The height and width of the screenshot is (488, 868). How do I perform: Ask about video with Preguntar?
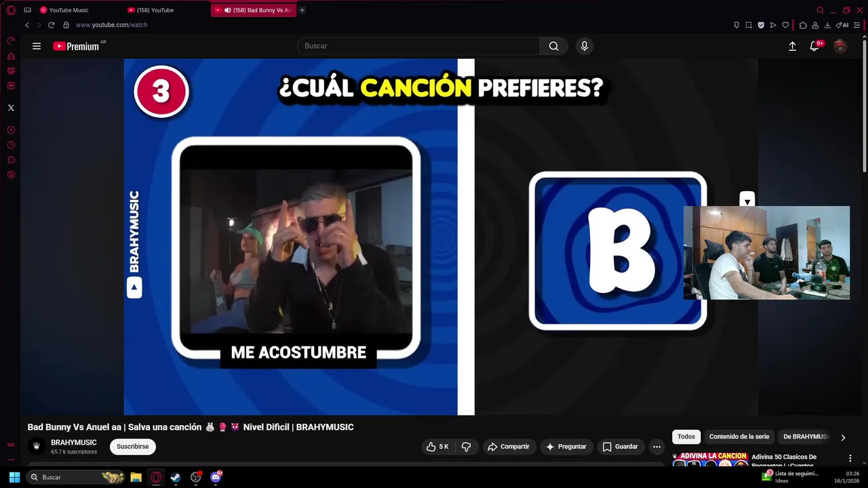[566, 447]
